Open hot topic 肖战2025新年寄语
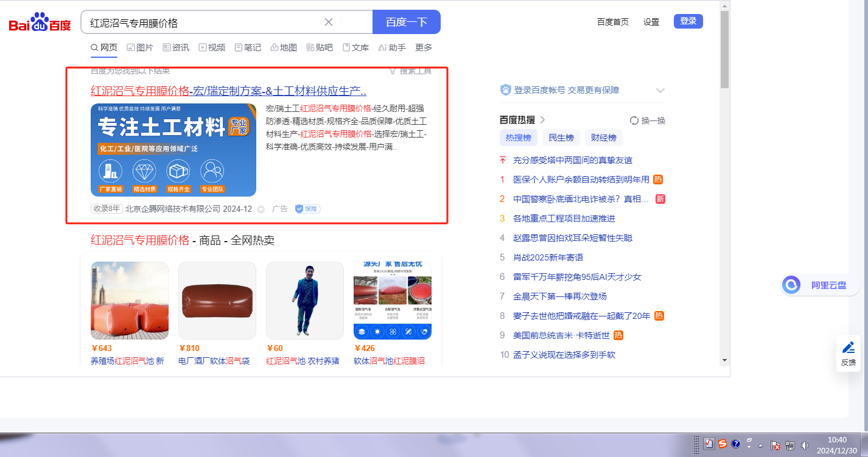The image size is (868, 457). coord(548,257)
